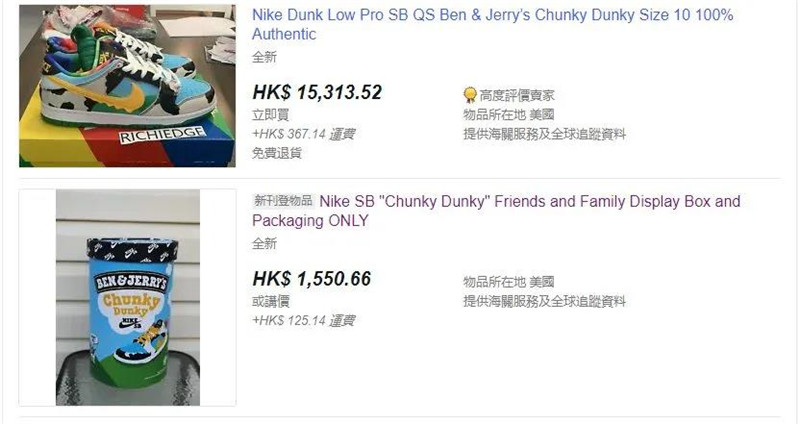Click second listing's 提供海關服務及全球追蹤資料 text
Screen dimensions: 800x424
tap(544, 301)
